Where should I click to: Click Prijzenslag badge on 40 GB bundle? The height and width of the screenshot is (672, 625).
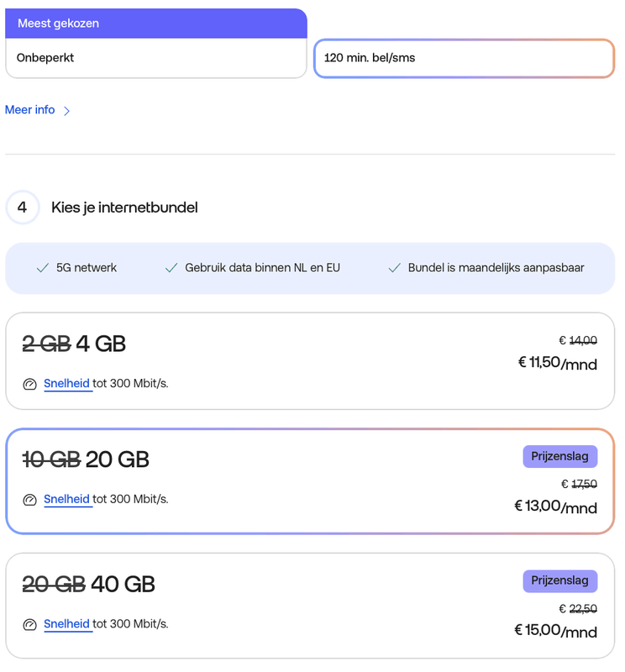[559, 581]
